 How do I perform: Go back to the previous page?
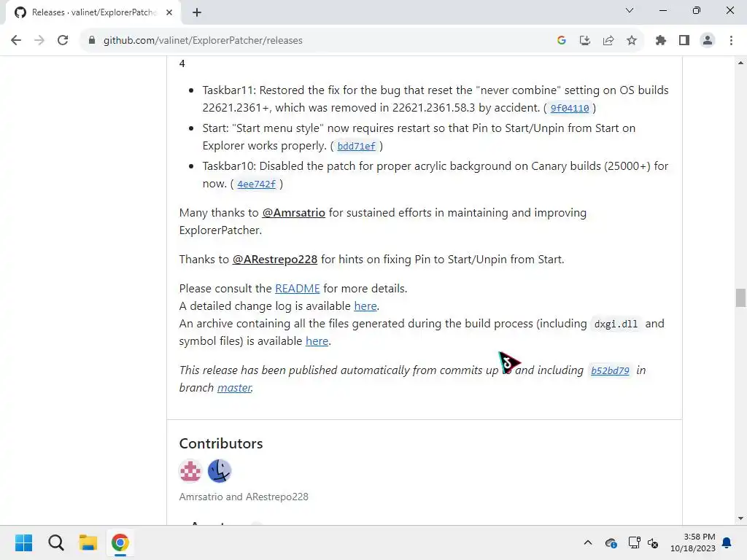(16, 41)
